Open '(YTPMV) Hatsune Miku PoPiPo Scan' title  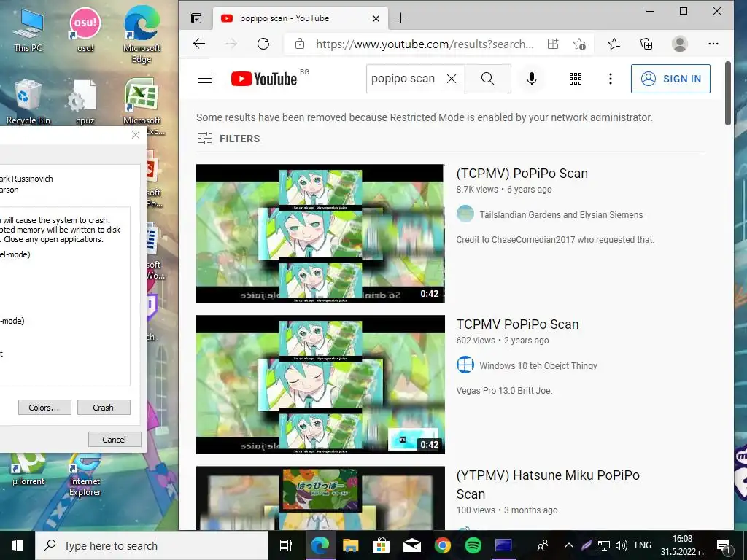(x=548, y=484)
